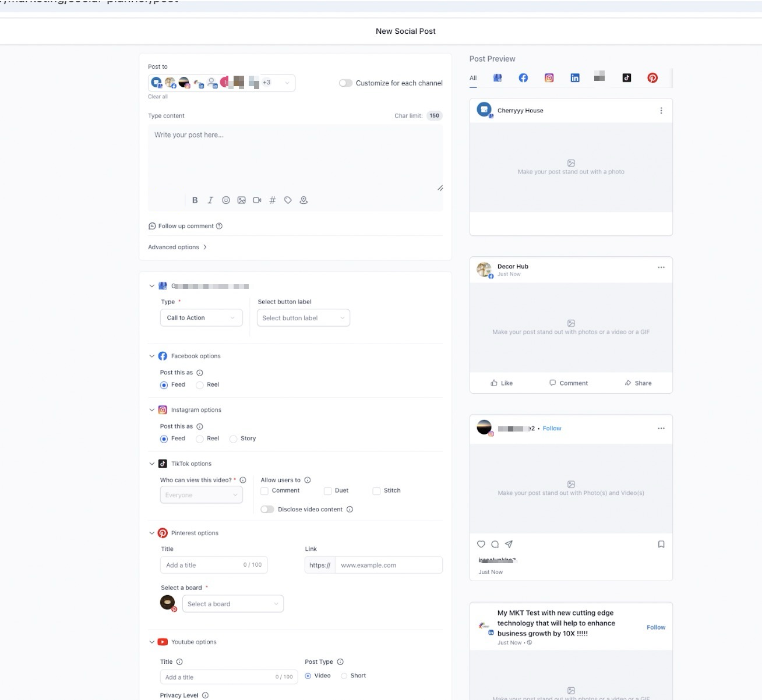The height and width of the screenshot is (700, 762).
Task: Open the Call to Action type dropdown
Action: (201, 318)
